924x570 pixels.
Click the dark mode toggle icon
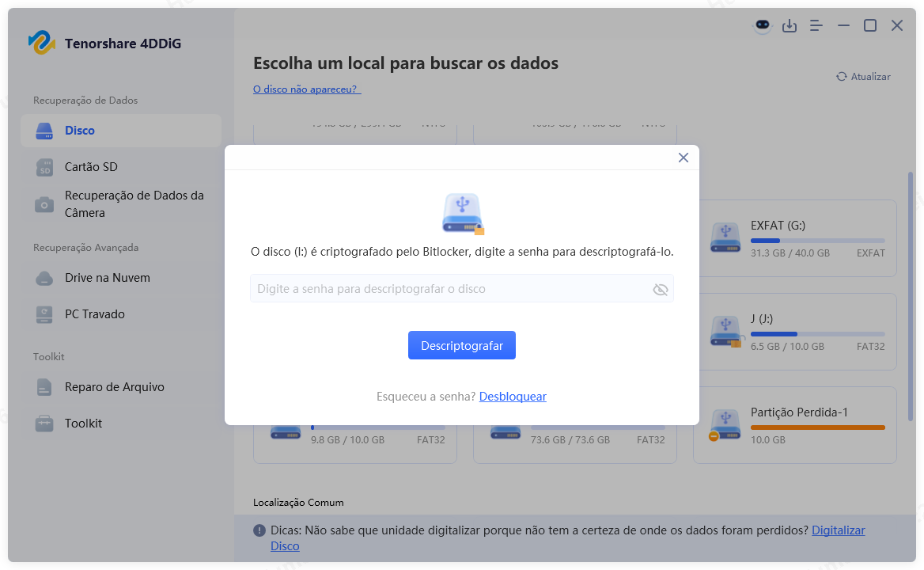761,25
